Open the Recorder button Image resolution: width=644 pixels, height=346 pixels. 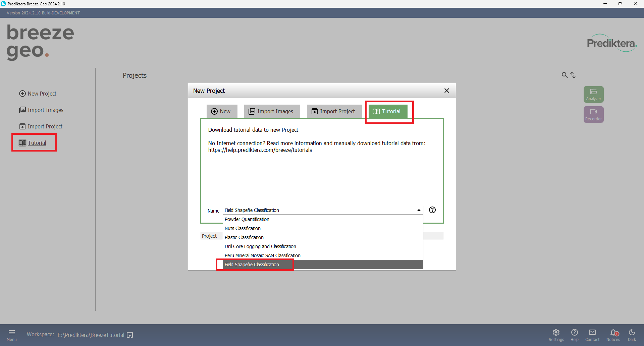[593, 114]
